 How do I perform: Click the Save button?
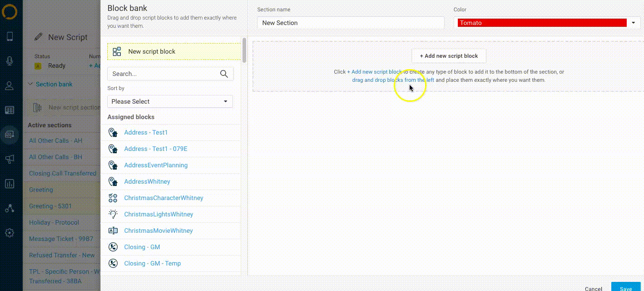(x=625, y=288)
